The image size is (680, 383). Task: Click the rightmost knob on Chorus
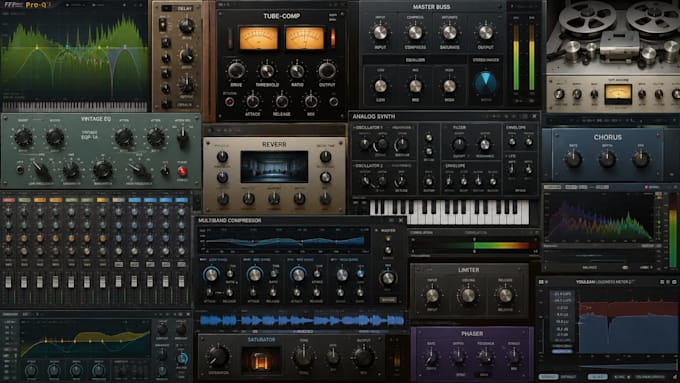[641, 159]
